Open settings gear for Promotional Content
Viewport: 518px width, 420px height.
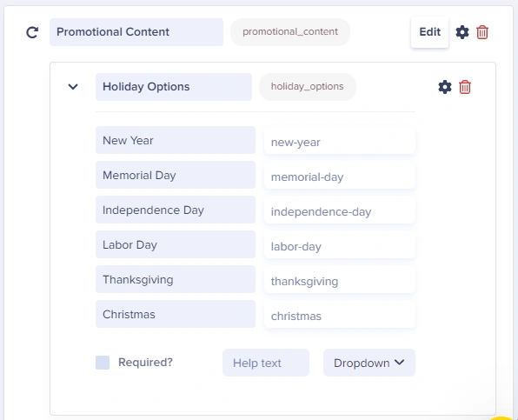(462, 32)
